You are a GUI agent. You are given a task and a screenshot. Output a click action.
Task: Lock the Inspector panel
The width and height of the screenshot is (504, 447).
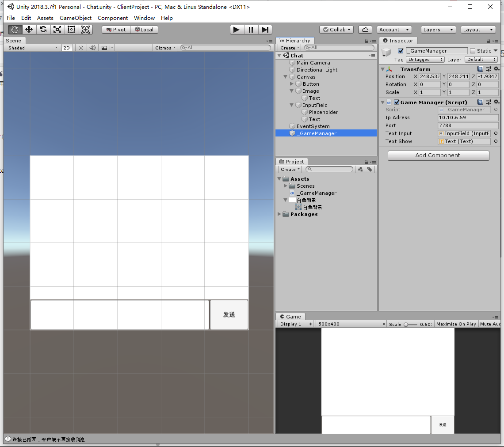(489, 41)
